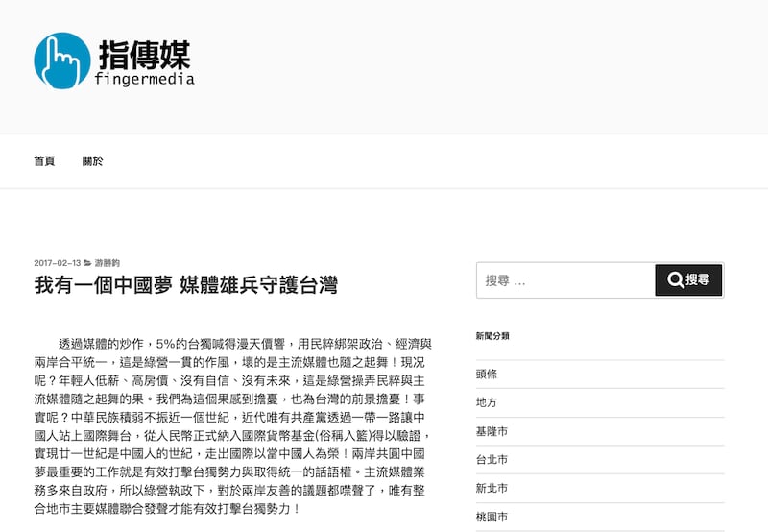Open the 台北市 category link

pyautogui.click(x=492, y=460)
